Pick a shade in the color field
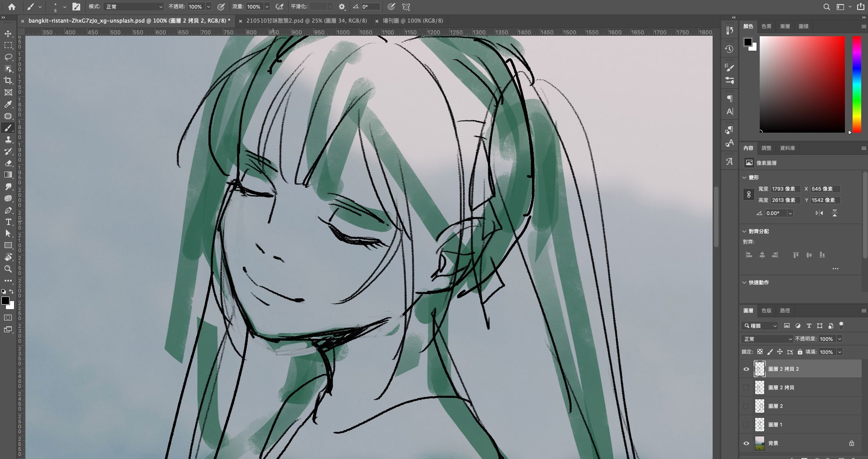The image size is (868, 459). click(x=802, y=84)
